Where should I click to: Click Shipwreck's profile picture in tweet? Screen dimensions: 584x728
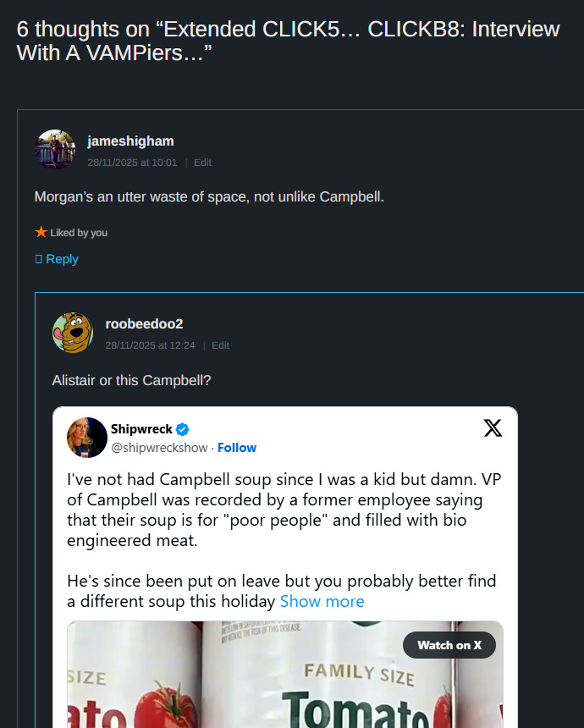pyautogui.click(x=87, y=438)
